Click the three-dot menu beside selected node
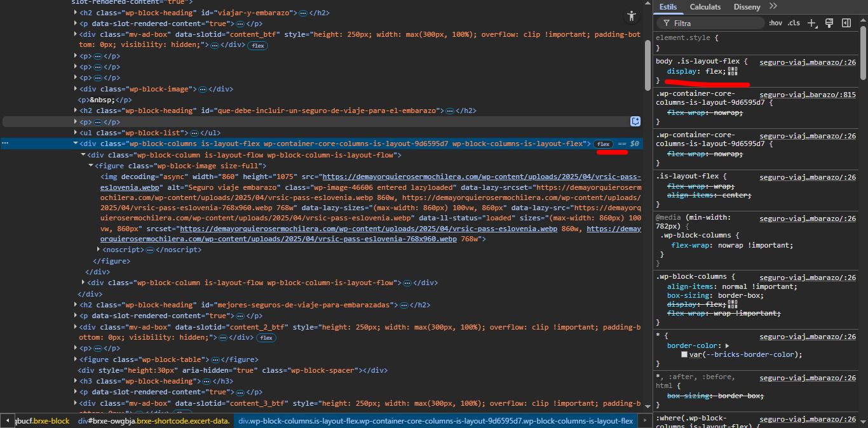The height and width of the screenshot is (428, 868). tap(5, 144)
